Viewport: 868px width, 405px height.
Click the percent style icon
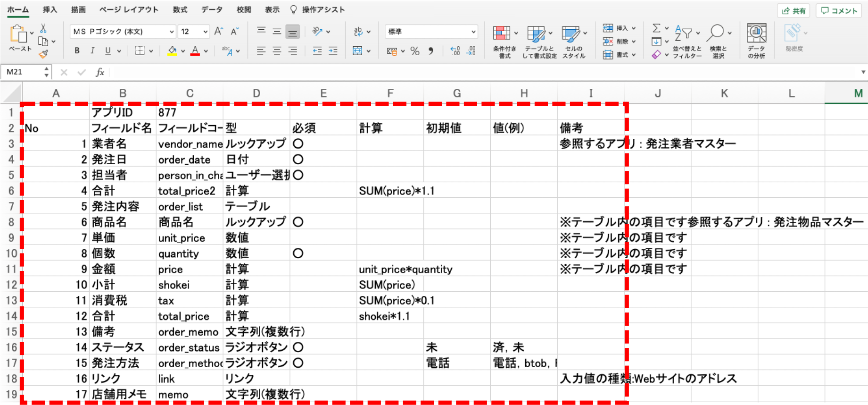pos(415,51)
